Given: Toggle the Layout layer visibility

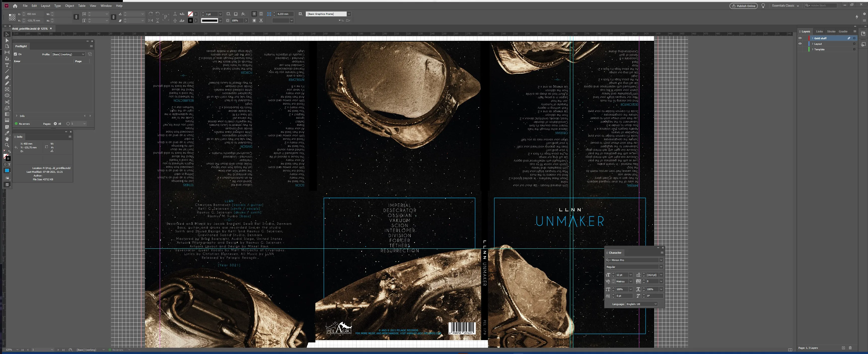Looking at the screenshot, I should (800, 44).
